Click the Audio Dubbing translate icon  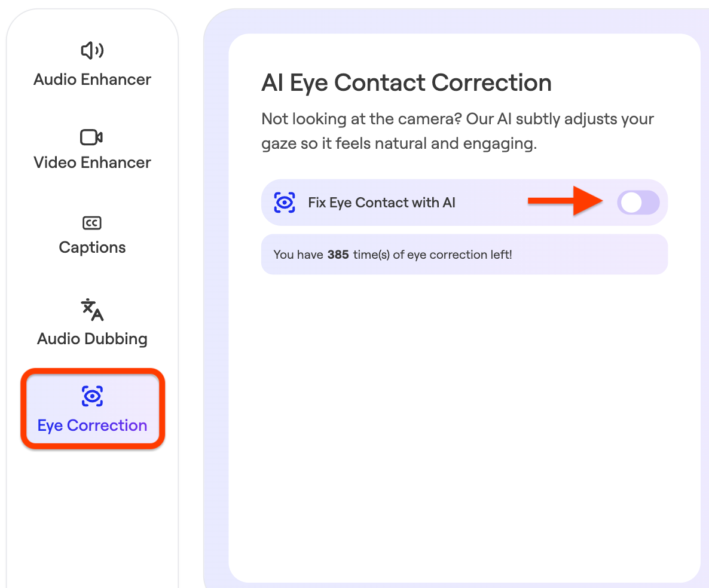pos(92,310)
